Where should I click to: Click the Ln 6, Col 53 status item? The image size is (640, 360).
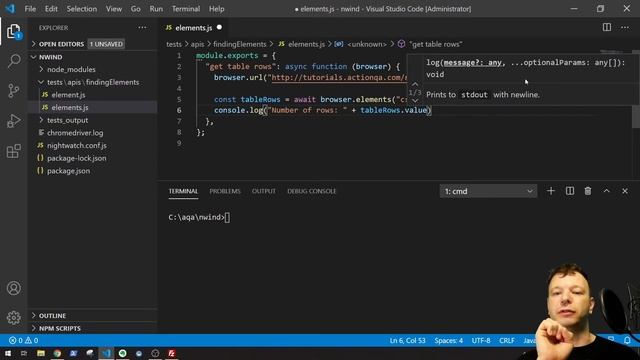pyautogui.click(x=407, y=340)
